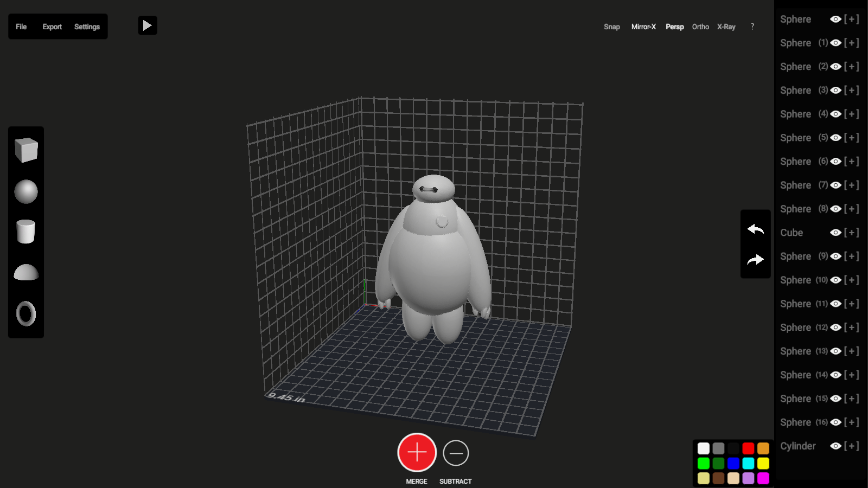Add a half-sphere dome primitive

pos(26,272)
